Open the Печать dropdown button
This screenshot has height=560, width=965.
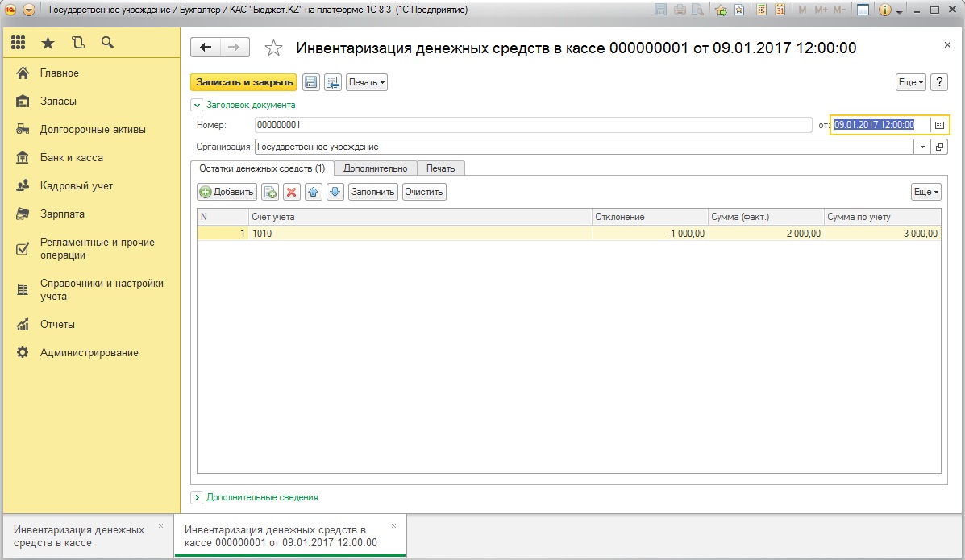(x=367, y=82)
